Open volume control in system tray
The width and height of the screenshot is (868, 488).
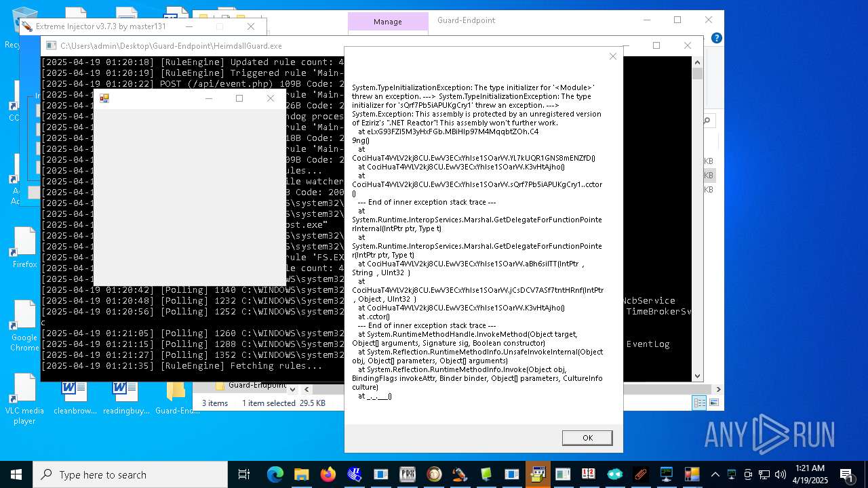(781, 474)
